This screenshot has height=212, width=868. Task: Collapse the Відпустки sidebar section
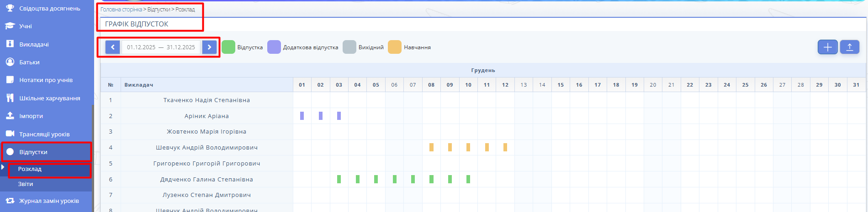point(33,152)
